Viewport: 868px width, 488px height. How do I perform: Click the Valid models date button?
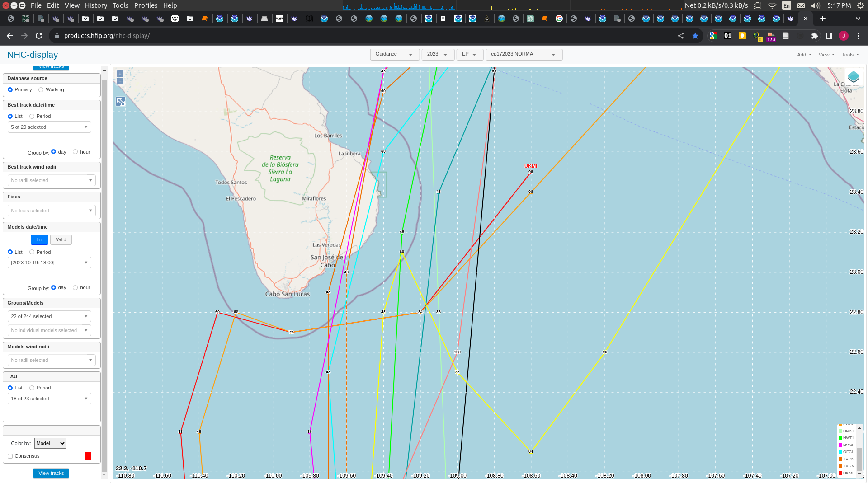point(61,240)
